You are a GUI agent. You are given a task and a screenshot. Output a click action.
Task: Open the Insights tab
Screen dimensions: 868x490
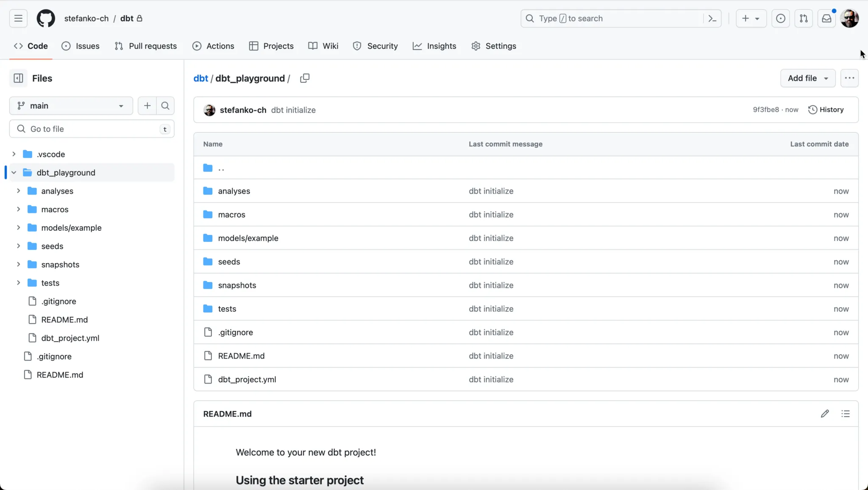pos(434,46)
